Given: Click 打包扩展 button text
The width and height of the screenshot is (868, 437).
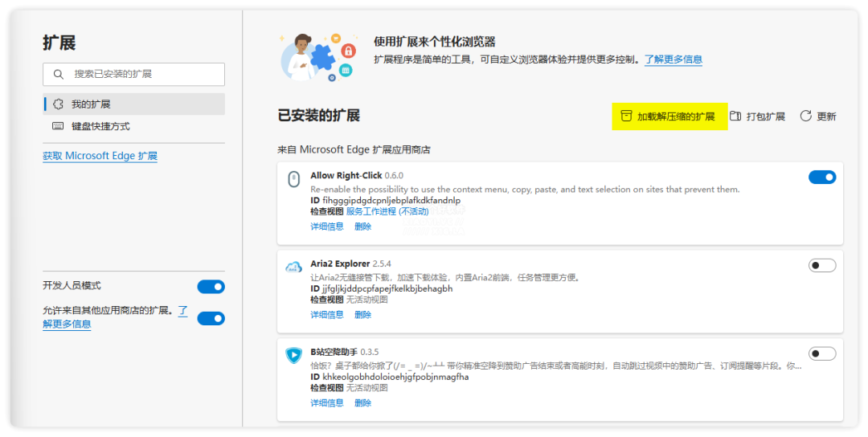Looking at the screenshot, I should [766, 116].
